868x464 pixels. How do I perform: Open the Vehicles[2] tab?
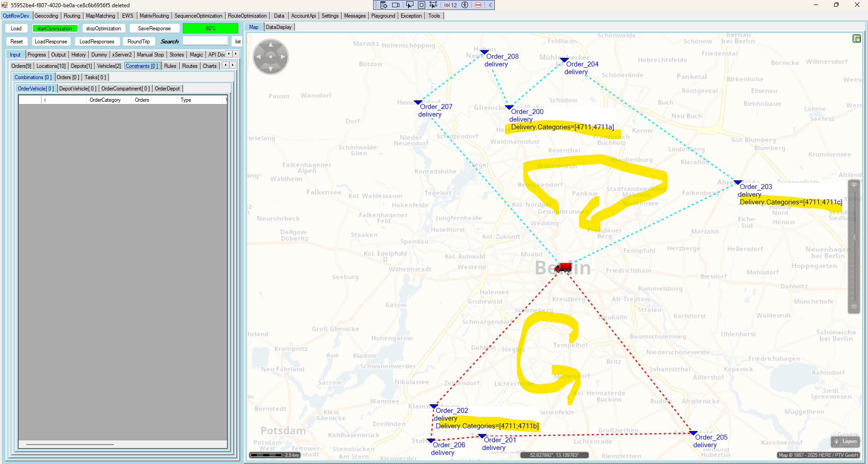click(109, 66)
